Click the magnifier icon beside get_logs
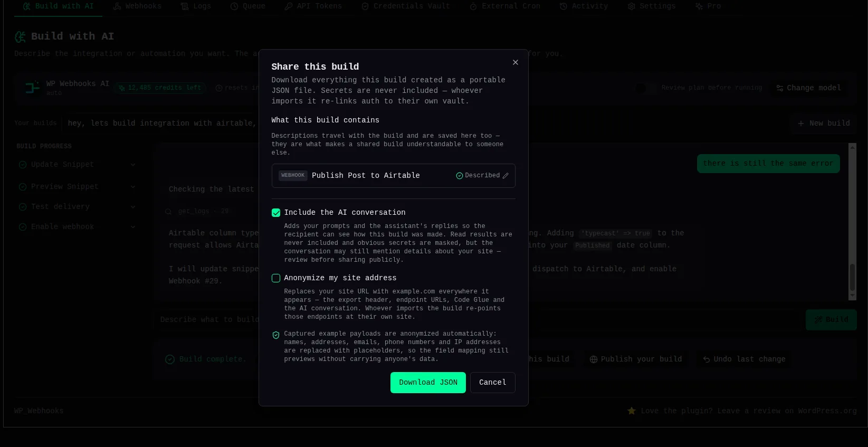The image size is (868, 447). point(168,212)
